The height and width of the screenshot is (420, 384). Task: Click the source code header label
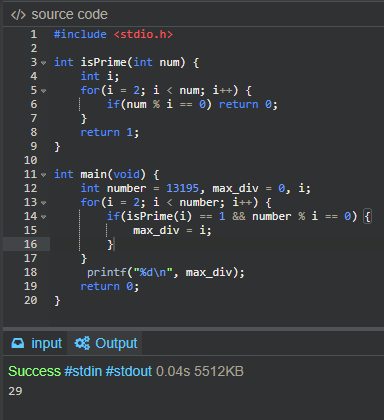tap(69, 15)
